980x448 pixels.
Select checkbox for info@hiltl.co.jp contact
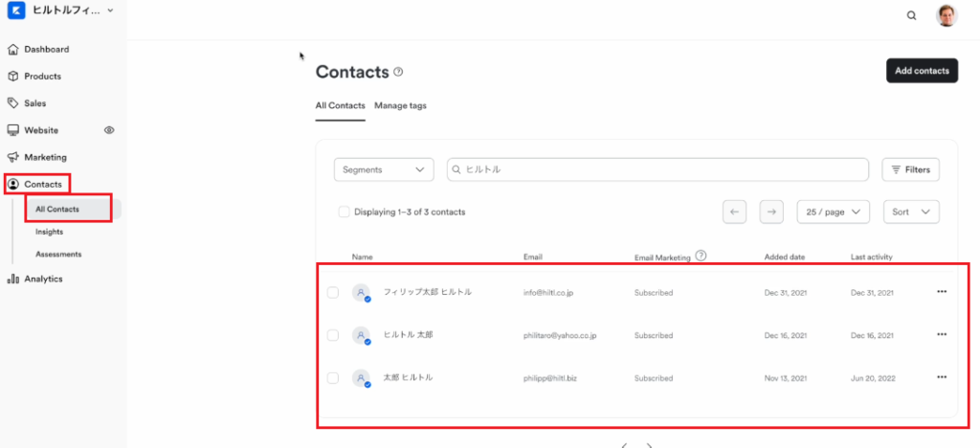333,292
